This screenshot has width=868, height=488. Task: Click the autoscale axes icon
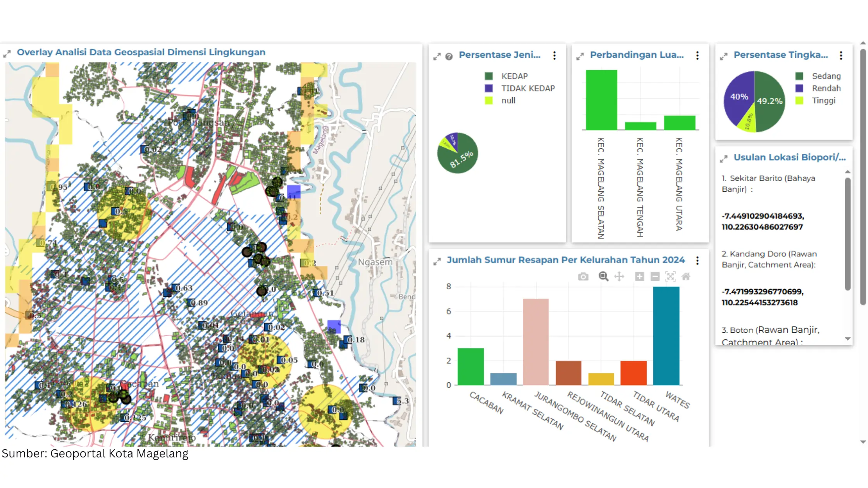tap(670, 277)
